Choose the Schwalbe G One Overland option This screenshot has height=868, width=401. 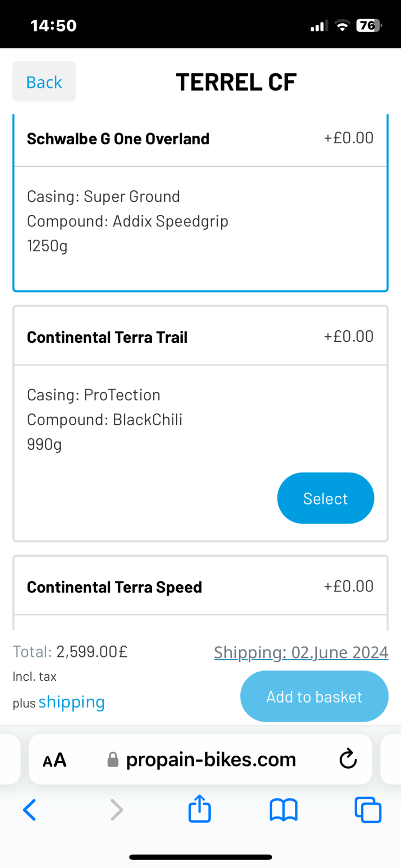tap(118, 139)
